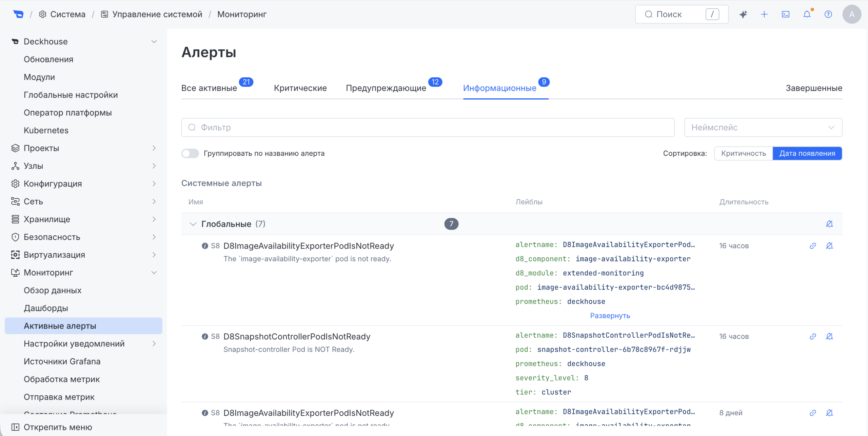
Task: Open Дашборды in sidebar
Action: point(46,308)
